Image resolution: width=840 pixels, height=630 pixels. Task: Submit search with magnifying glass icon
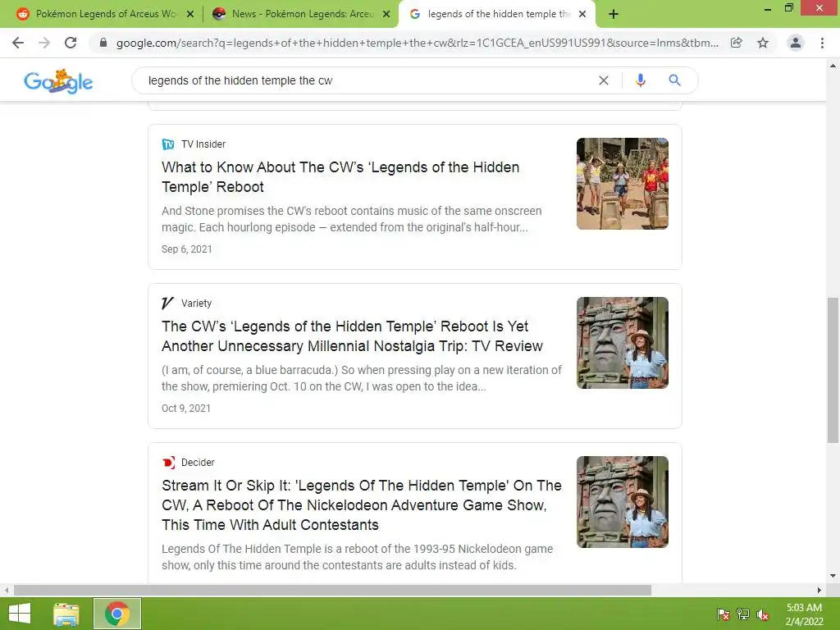(674, 80)
